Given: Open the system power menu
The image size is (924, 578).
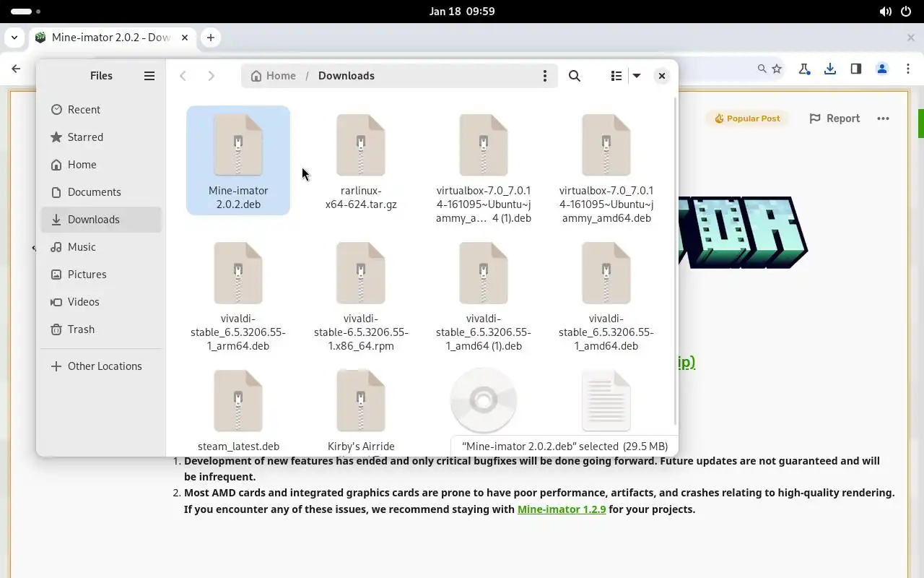Looking at the screenshot, I should point(907,12).
